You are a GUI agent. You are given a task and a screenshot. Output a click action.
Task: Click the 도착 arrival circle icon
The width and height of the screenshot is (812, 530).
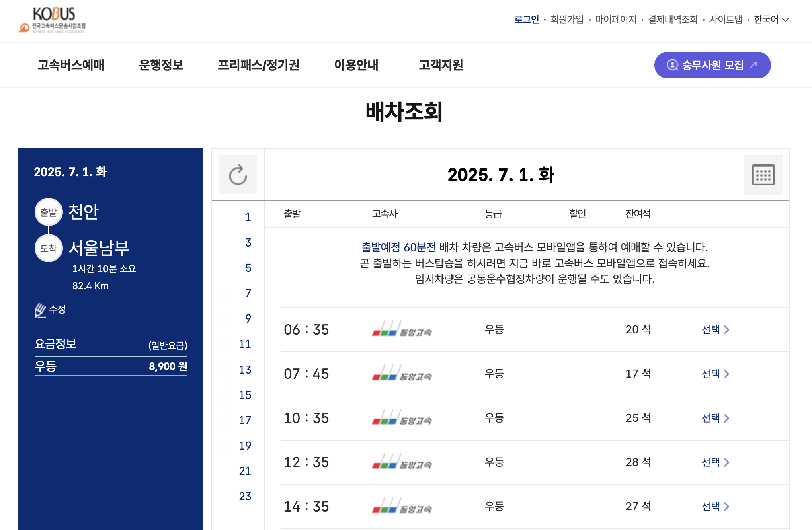click(x=48, y=249)
